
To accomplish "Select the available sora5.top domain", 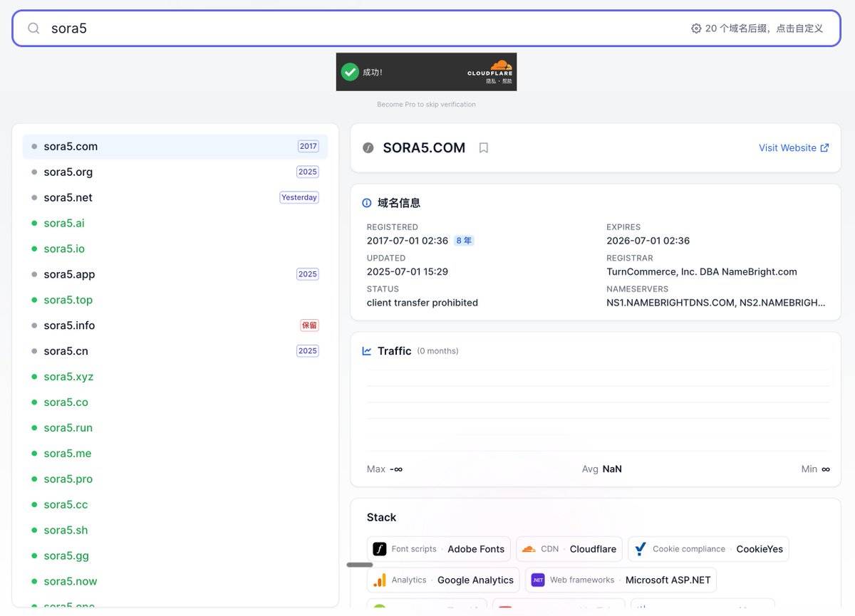I will (175, 301).
